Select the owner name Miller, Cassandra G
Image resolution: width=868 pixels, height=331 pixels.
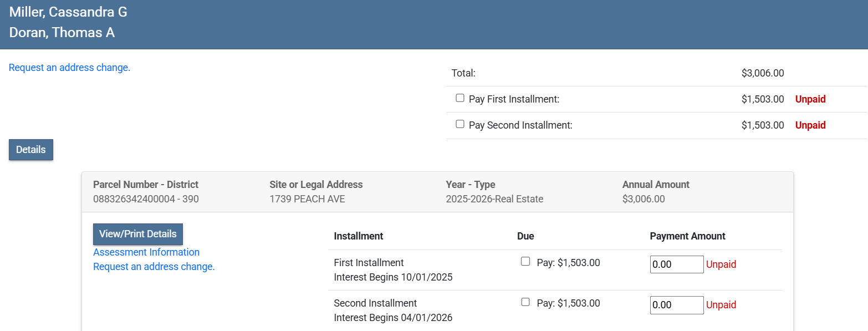pos(68,12)
